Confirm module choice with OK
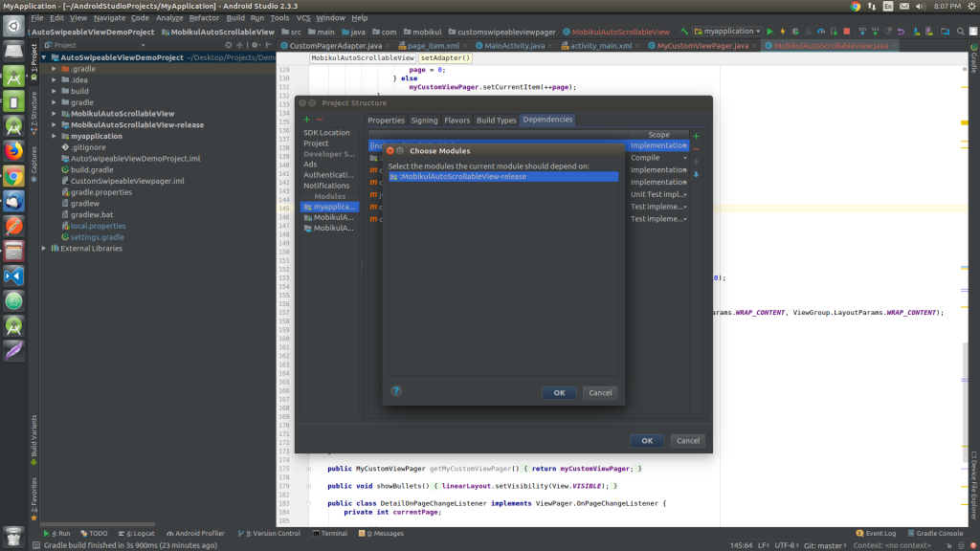The width and height of the screenshot is (980, 551). click(558, 392)
